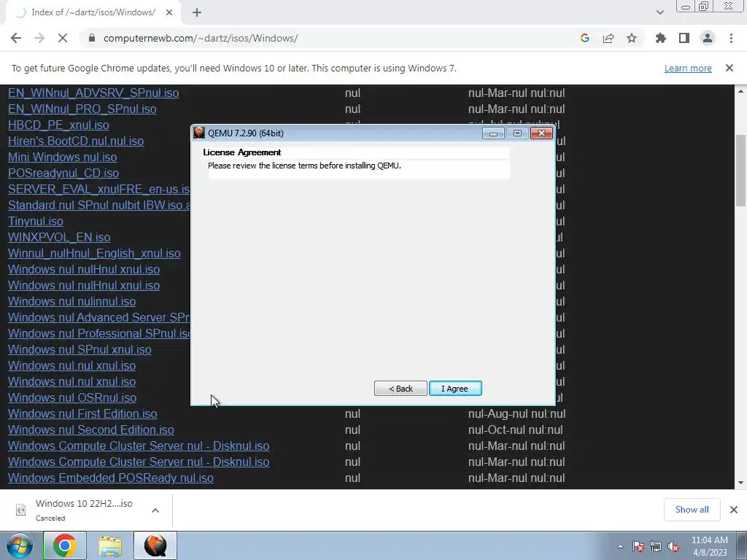Click the canceled ISO download file icon
This screenshot has width=747, height=560.
click(x=21, y=510)
